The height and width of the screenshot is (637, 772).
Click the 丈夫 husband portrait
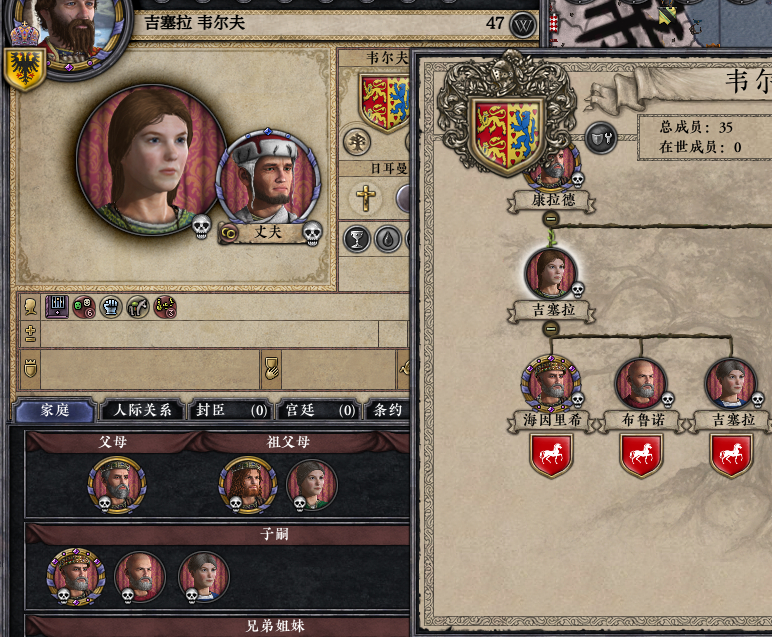tap(269, 177)
